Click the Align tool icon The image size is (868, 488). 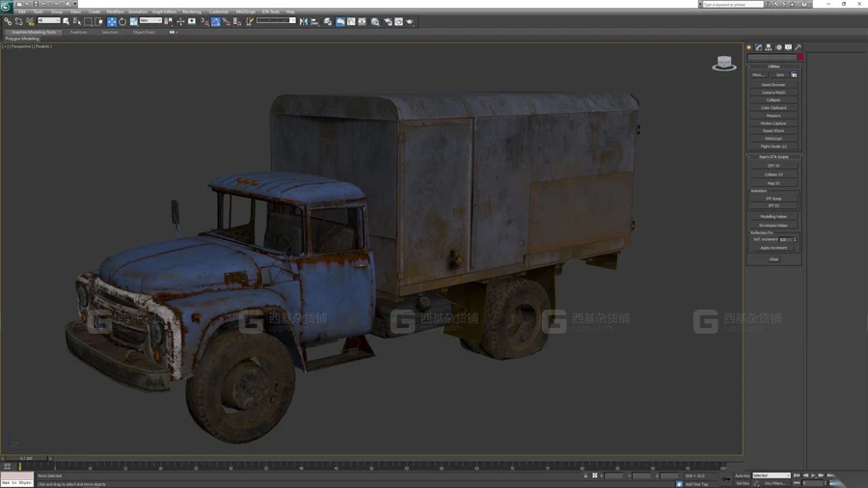[315, 21]
